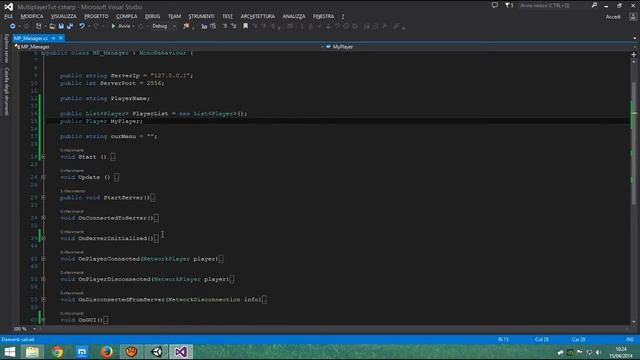Open the TEAM menu
The width and height of the screenshot is (640, 360).
pyautogui.click(x=174, y=16)
